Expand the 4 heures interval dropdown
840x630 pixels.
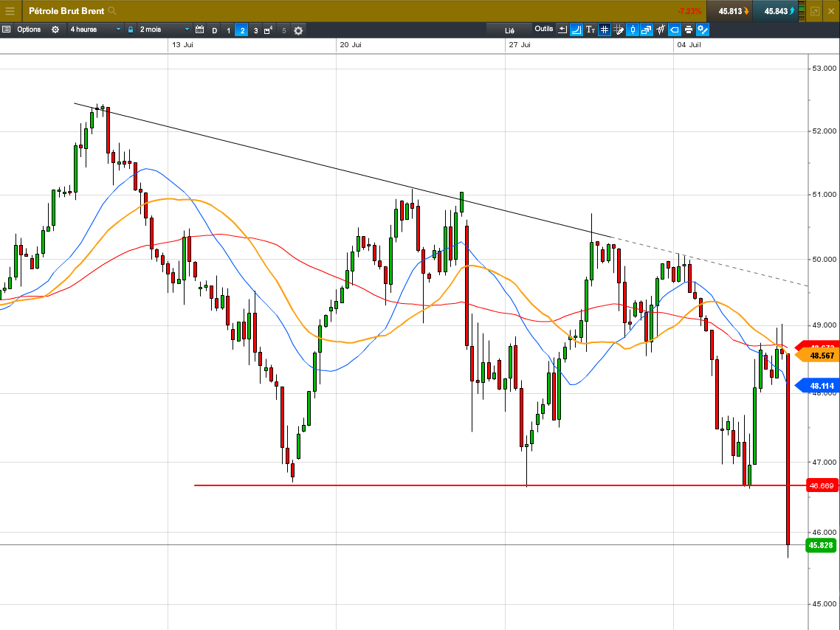(95, 30)
